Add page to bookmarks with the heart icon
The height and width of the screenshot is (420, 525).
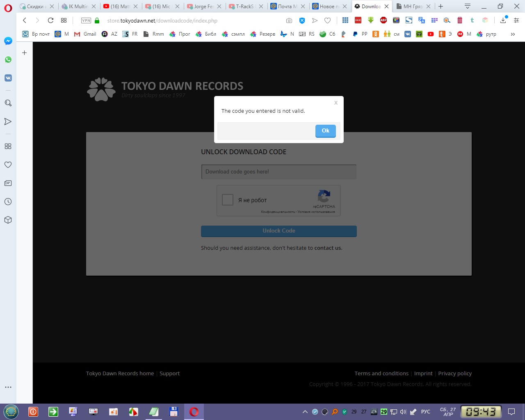point(327,21)
